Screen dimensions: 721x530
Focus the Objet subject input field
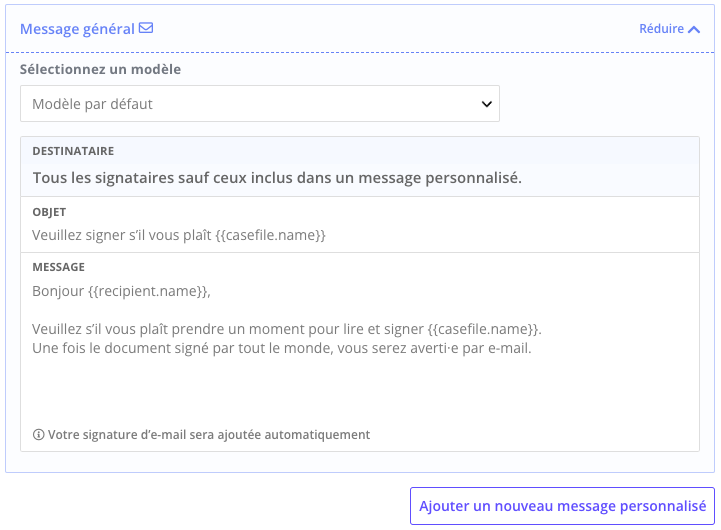360,235
